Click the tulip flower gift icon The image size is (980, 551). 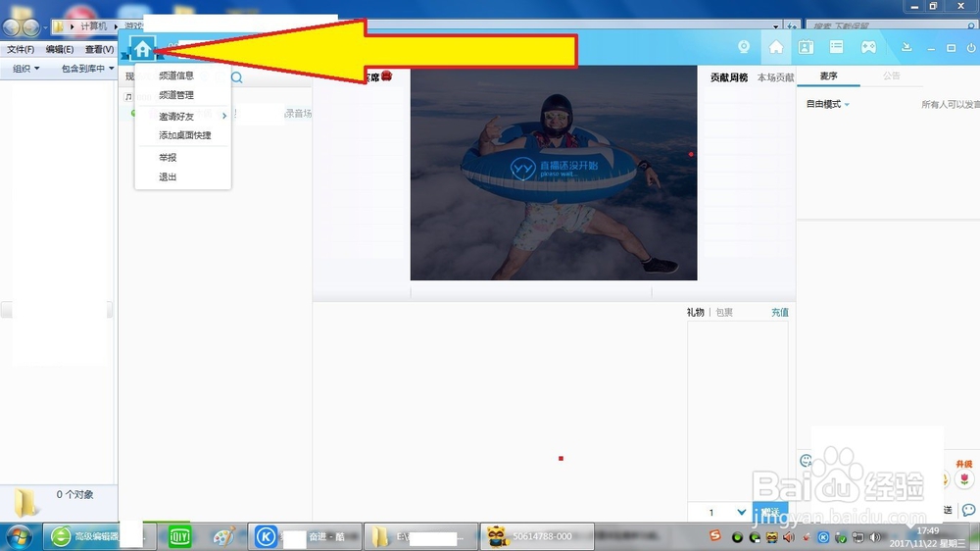pyautogui.click(x=964, y=479)
